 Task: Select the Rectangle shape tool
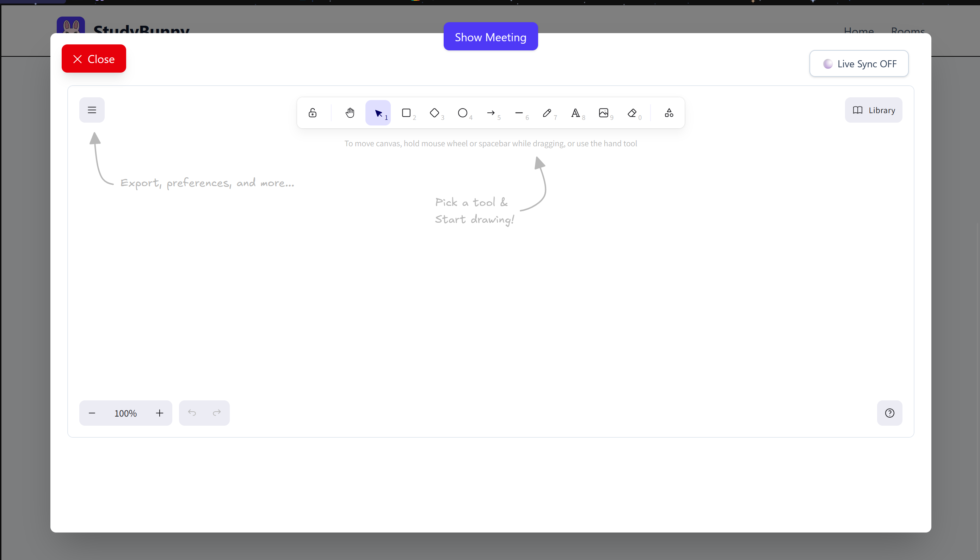406,113
